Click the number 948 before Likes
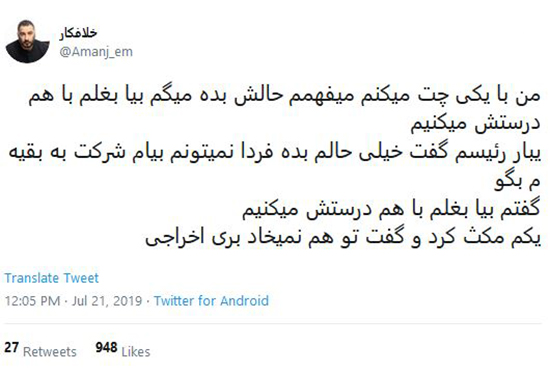Image resolution: width=550 pixels, height=372 pixels. [x=106, y=347]
